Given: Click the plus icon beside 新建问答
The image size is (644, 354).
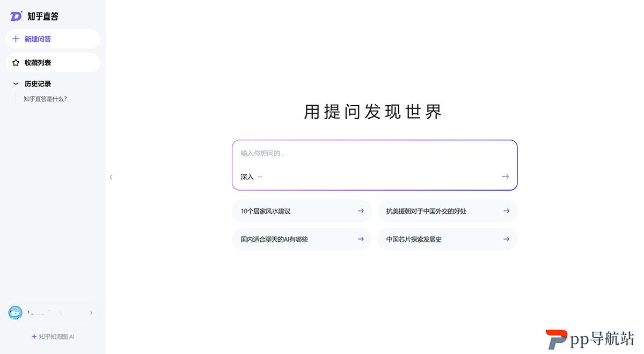Looking at the screenshot, I should (16, 39).
